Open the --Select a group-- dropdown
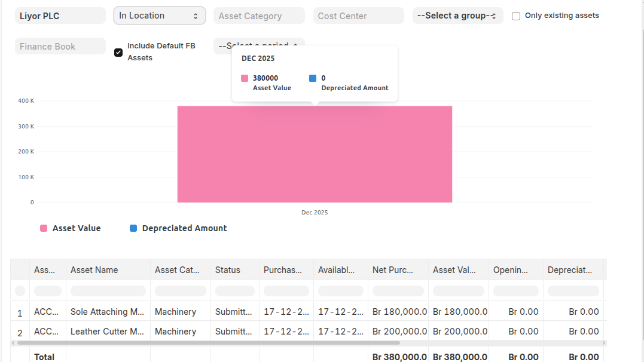Screen dimensions: 644x362 (457, 16)
